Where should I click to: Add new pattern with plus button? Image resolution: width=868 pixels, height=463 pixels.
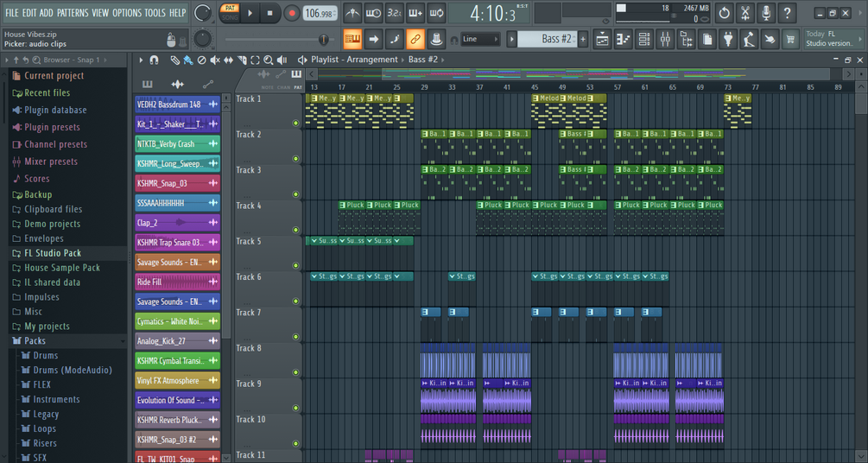click(x=583, y=40)
